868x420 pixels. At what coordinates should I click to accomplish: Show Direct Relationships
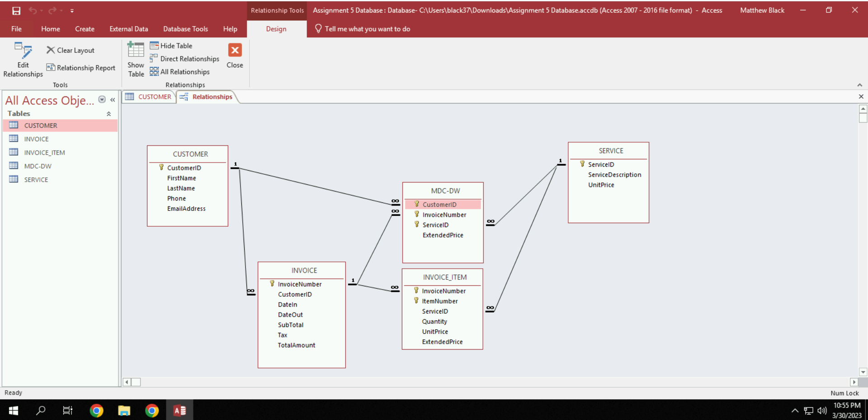184,59
